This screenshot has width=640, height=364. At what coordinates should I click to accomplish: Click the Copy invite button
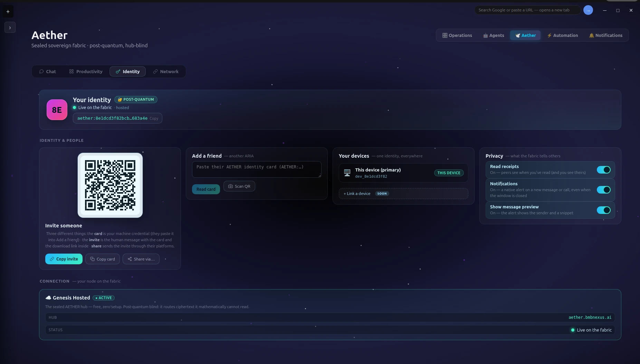coord(64,259)
